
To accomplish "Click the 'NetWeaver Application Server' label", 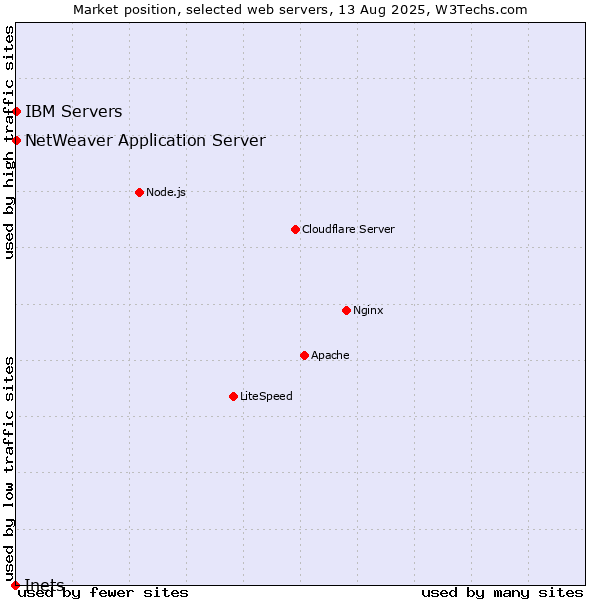I will tap(145, 140).
